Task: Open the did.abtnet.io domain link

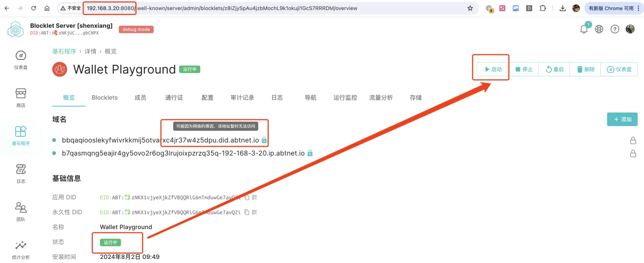Action: click(160, 140)
